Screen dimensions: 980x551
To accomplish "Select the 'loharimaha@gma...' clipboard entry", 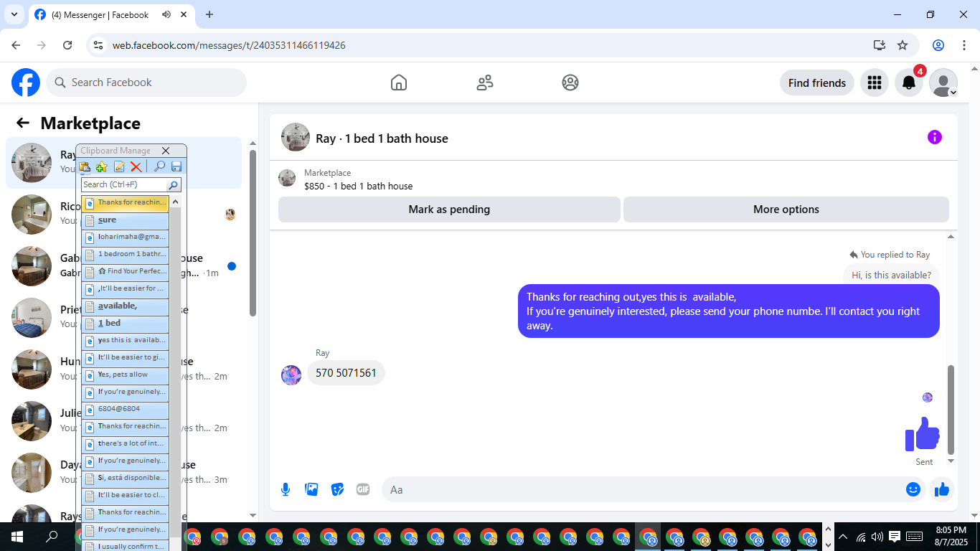I will tap(125, 237).
